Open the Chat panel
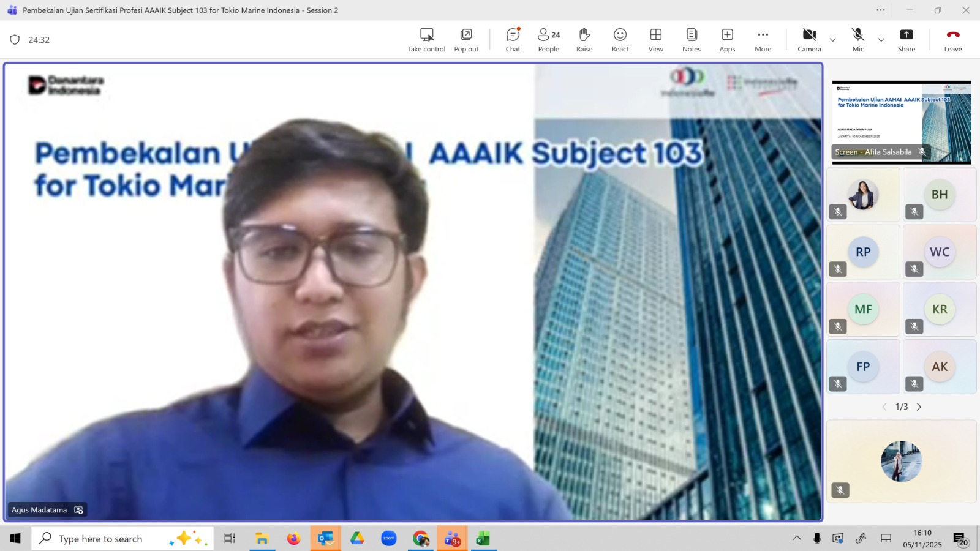Viewport: 980px width, 551px height. point(513,40)
